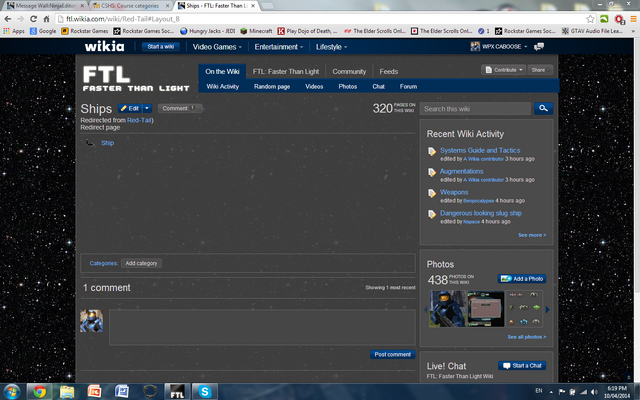Open Skype from the taskbar
Viewport: 640px width, 400px height.
pyautogui.click(x=205, y=392)
